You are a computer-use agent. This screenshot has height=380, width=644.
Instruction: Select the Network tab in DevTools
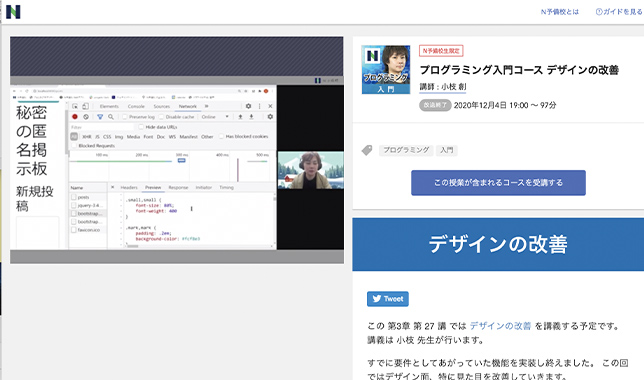coord(188,106)
